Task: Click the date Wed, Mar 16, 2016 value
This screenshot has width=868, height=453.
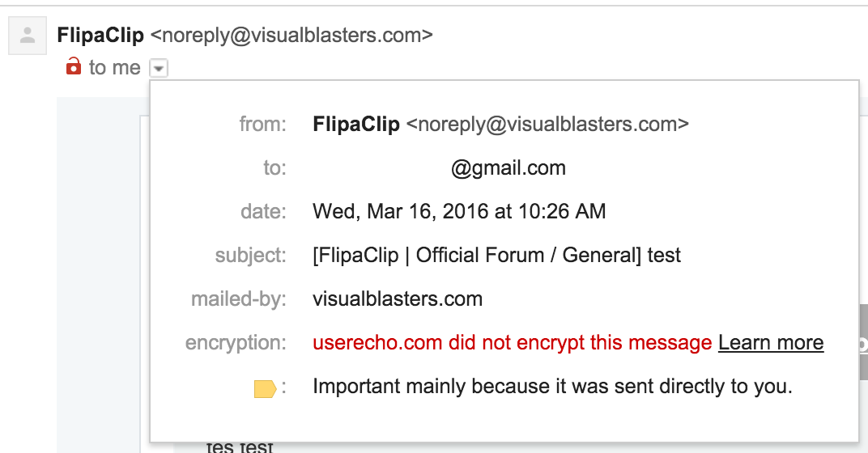Action: click(x=459, y=211)
